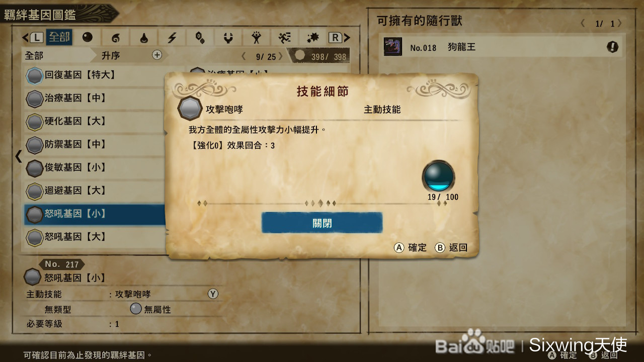Click the 返回 back option in dialog
The image size is (644, 362).
tap(451, 247)
